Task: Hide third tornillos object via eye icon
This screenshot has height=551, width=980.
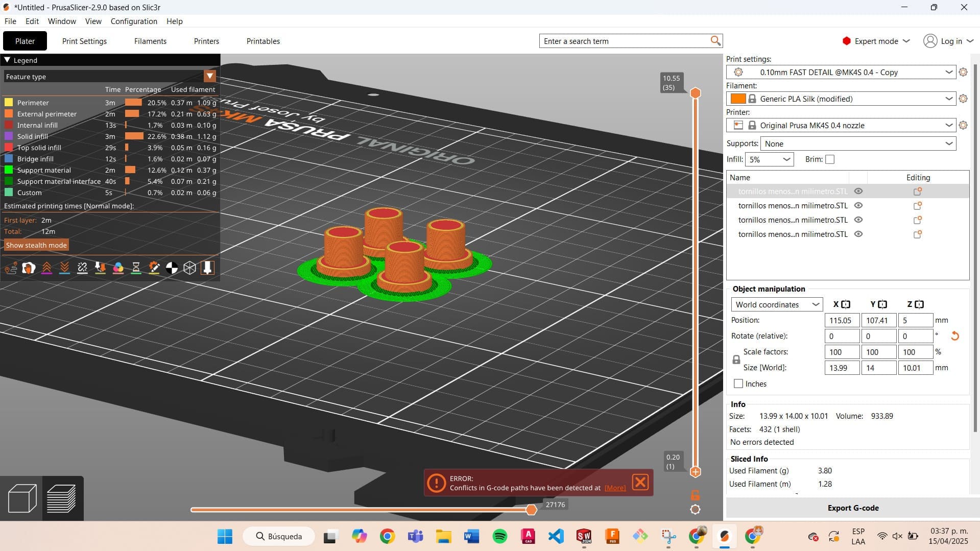Action: click(x=858, y=220)
